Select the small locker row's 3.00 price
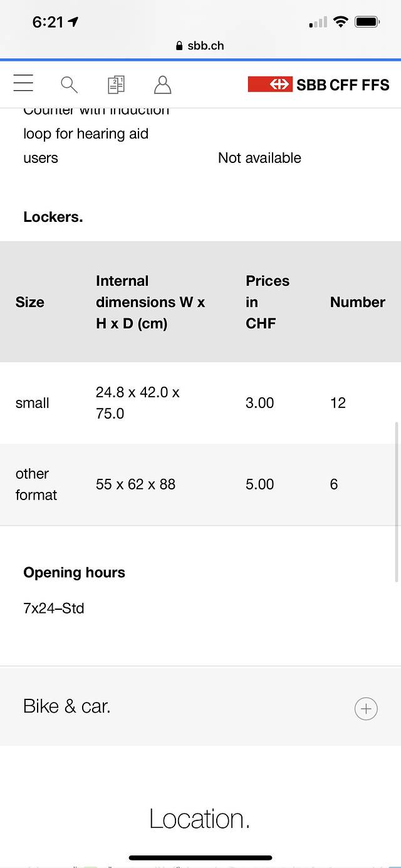This screenshot has width=401, height=868. click(259, 403)
